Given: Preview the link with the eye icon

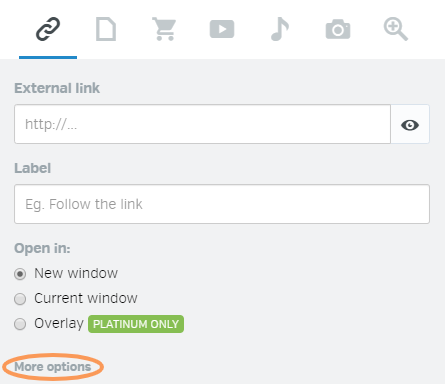Looking at the screenshot, I should click(410, 125).
